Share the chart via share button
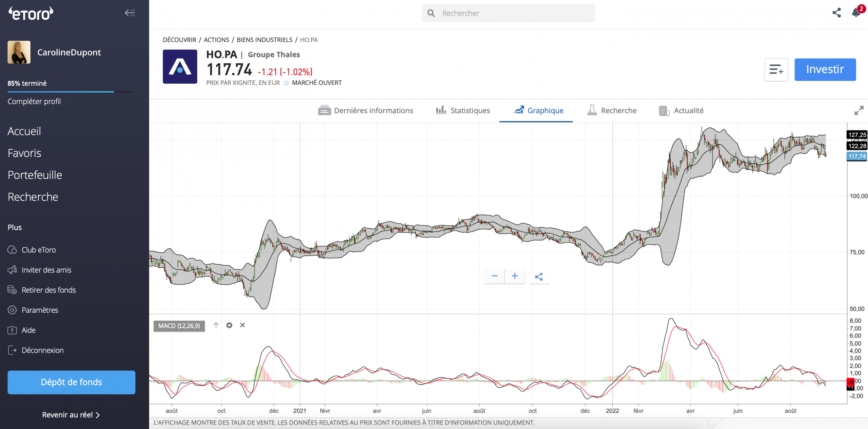This screenshot has height=429, width=868. [539, 277]
